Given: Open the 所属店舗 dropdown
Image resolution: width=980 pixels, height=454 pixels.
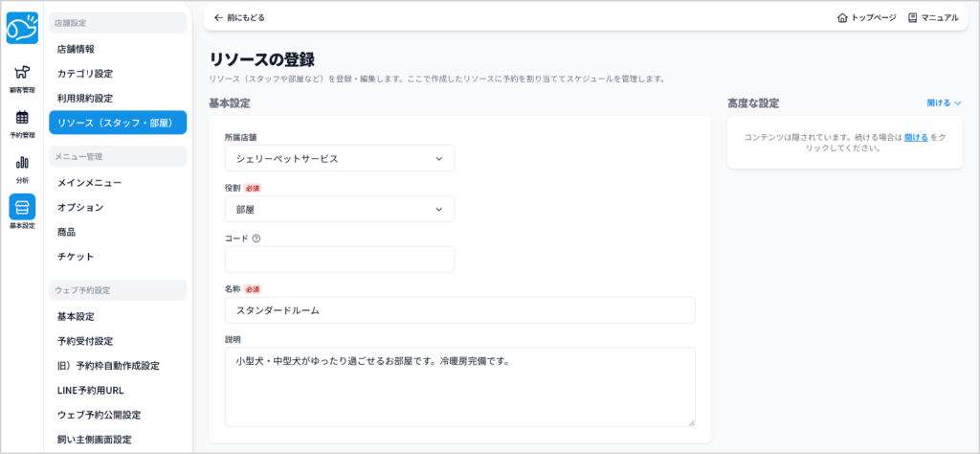Looking at the screenshot, I should 339,158.
